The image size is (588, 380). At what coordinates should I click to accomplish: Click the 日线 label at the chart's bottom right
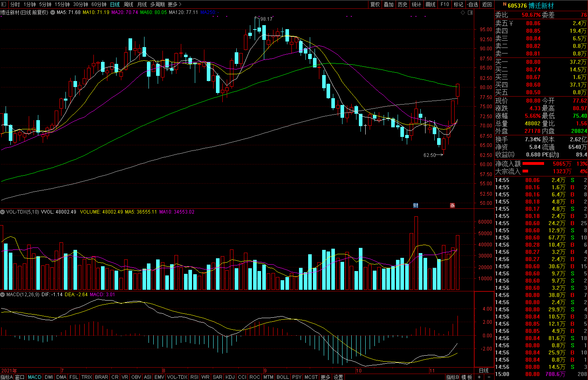click(483, 371)
